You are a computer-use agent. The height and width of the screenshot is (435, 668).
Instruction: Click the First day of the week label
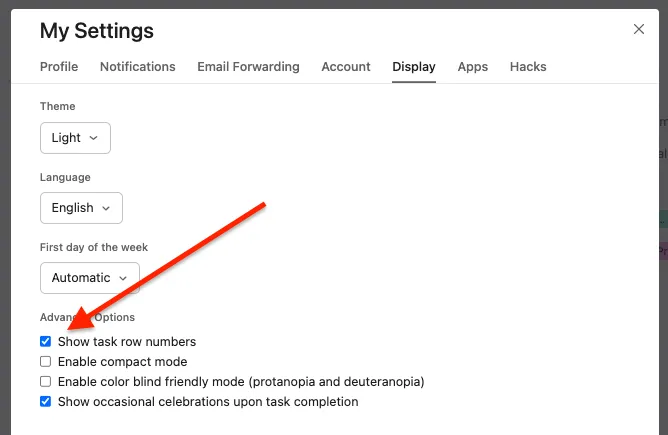(91, 247)
